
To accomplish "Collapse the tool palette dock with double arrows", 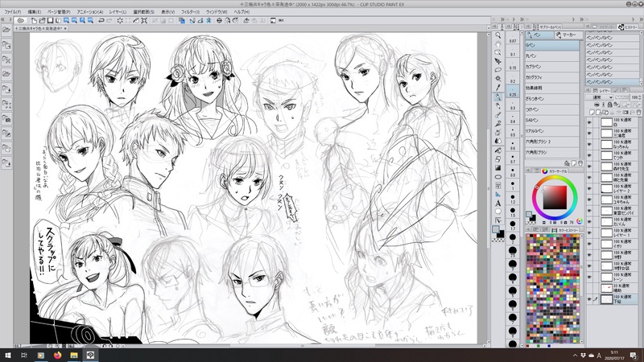I will click(x=502, y=19).
